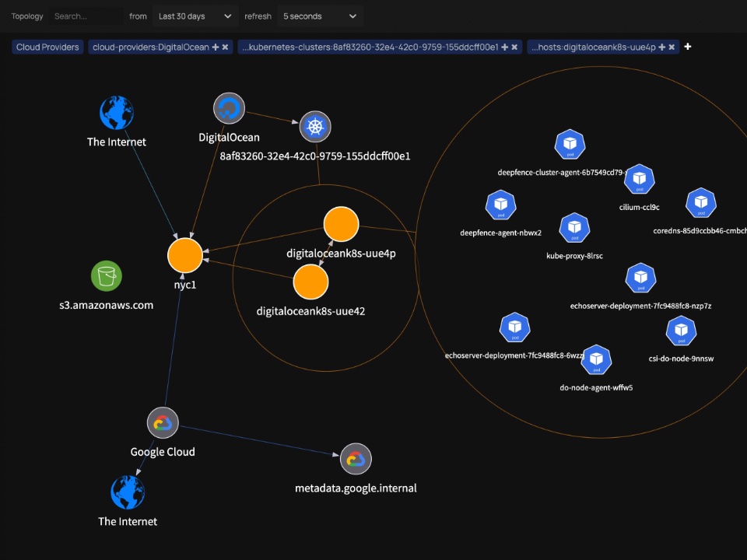
Task: Click the nyc1 region node
Action: (x=185, y=256)
